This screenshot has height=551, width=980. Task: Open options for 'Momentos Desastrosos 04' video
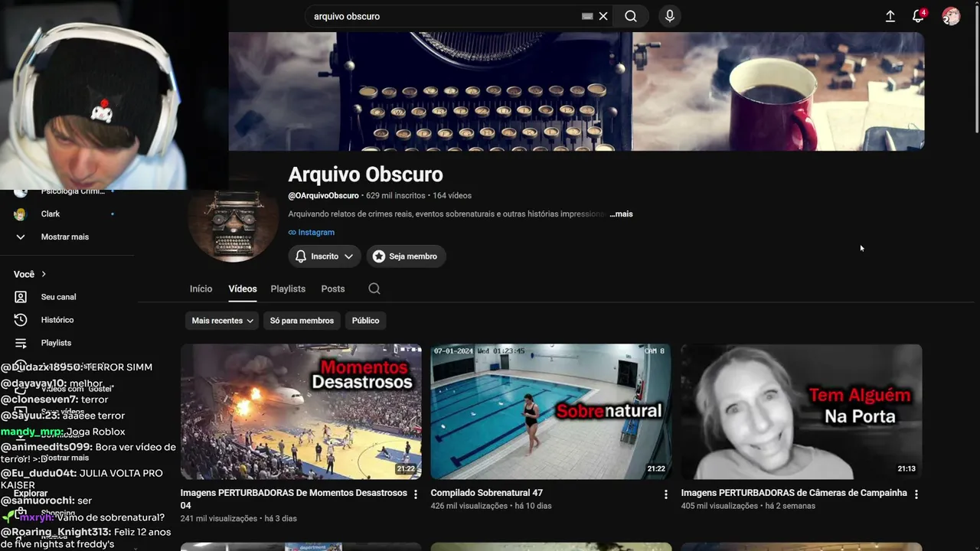click(x=416, y=494)
